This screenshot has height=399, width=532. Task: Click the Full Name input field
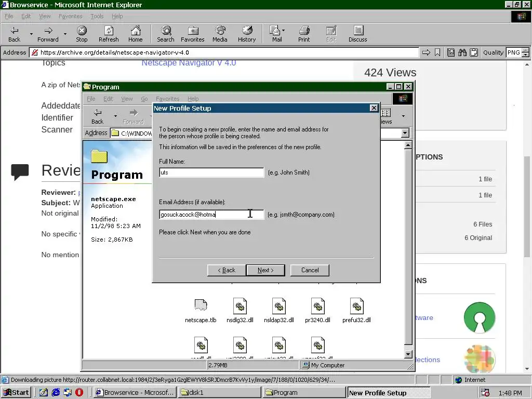(211, 172)
